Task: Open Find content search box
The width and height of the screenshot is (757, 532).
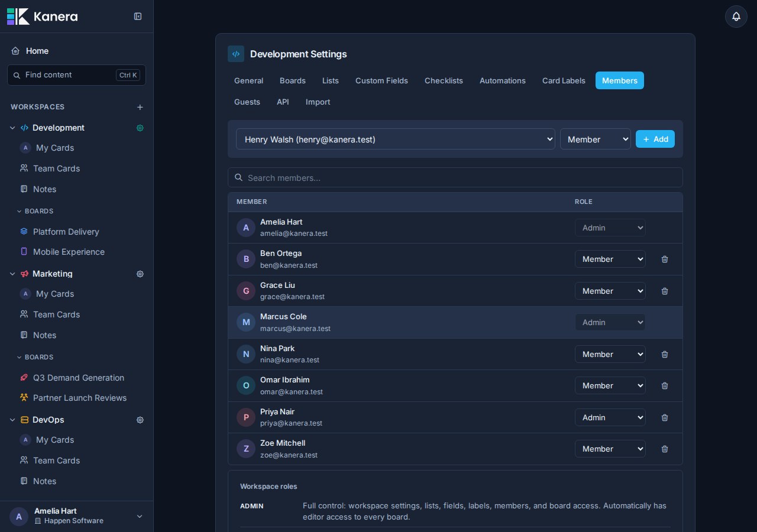Action: coord(76,75)
